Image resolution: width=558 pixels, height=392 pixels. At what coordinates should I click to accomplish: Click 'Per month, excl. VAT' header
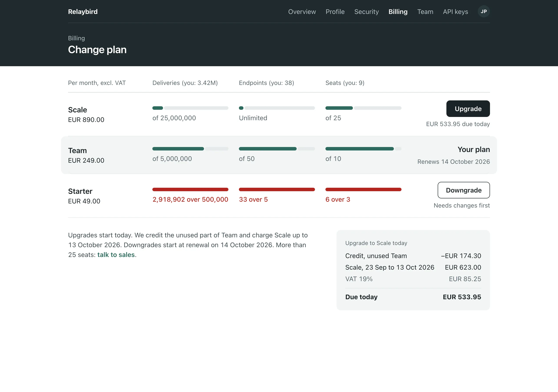97,83
